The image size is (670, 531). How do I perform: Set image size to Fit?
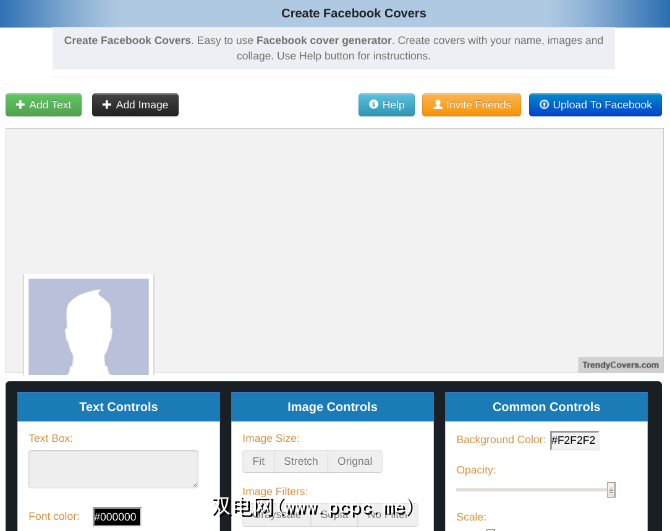(259, 461)
